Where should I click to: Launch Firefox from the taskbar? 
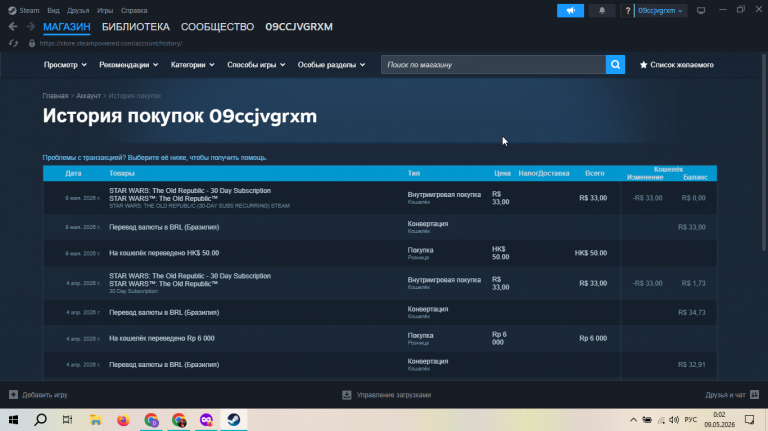pos(123,420)
